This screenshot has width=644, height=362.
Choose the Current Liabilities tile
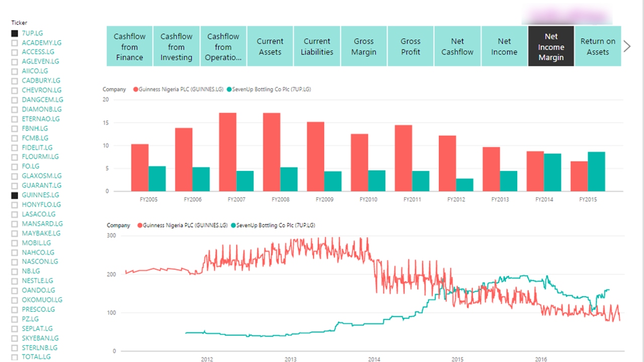pyautogui.click(x=317, y=46)
